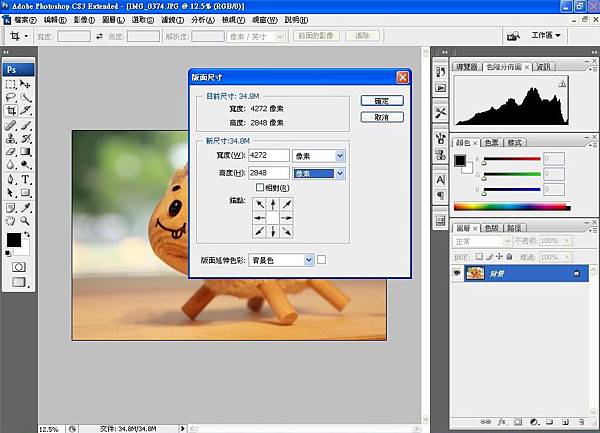Open the Paragraph panel icon in the dock
The width and height of the screenshot is (600, 433).
[441, 195]
